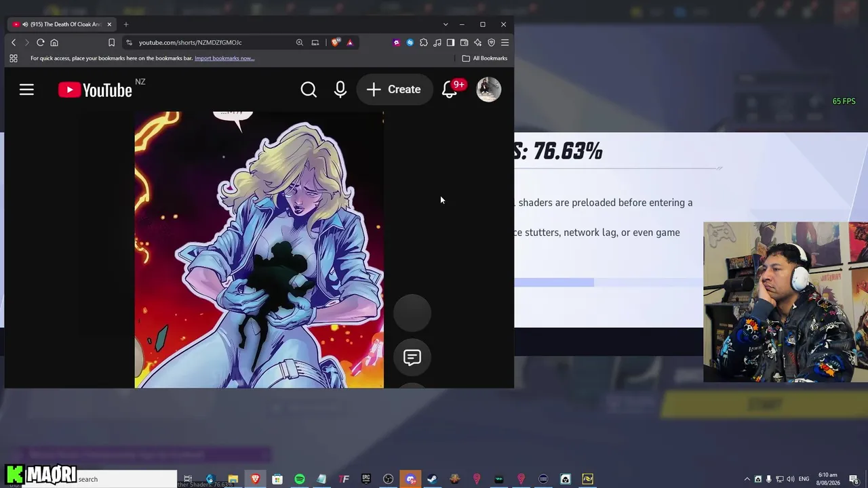
Task: Switch to Brave browser in the taskbar
Action: coord(255,479)
